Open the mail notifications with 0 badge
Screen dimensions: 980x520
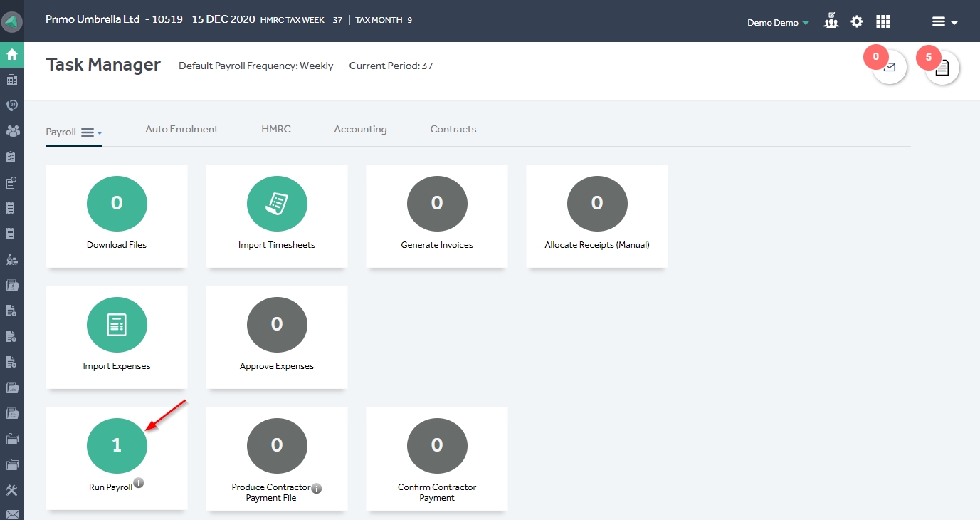point(890,68)
